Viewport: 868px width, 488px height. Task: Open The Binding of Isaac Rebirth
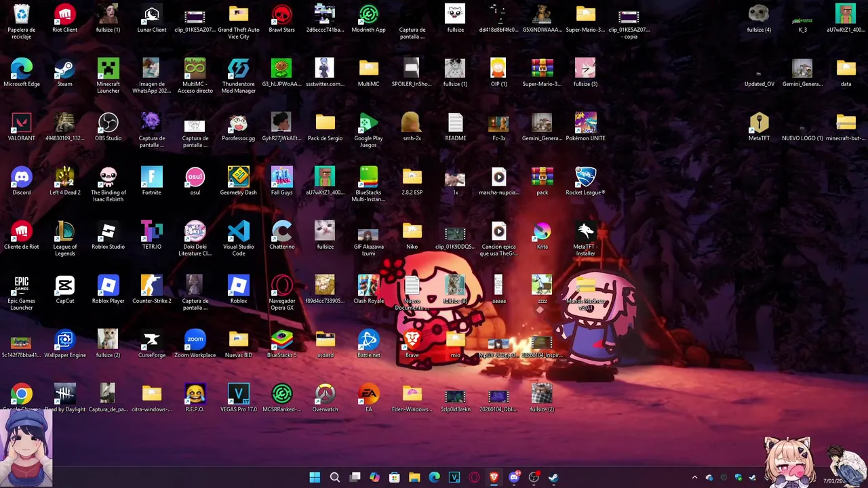(108, 178)
